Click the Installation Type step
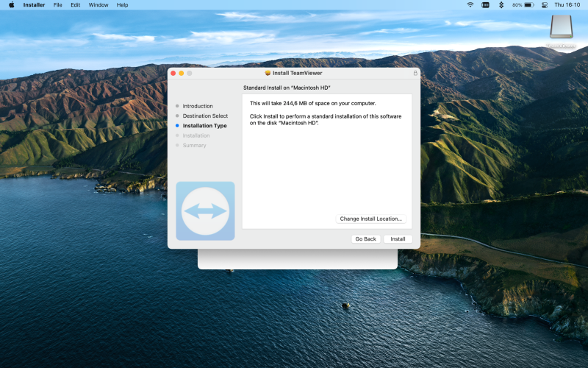Viewport: 588px width, 368px height. (x=204, y=126)
